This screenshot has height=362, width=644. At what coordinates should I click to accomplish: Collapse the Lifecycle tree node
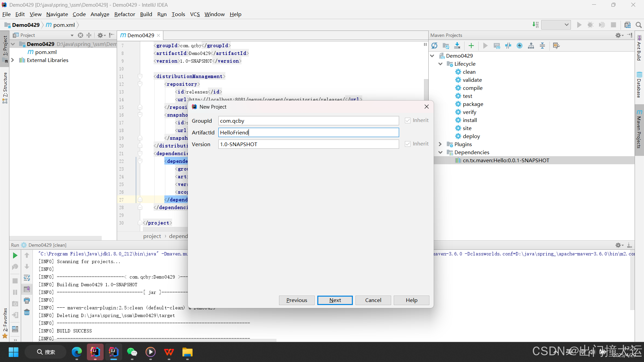coord(440,64)
